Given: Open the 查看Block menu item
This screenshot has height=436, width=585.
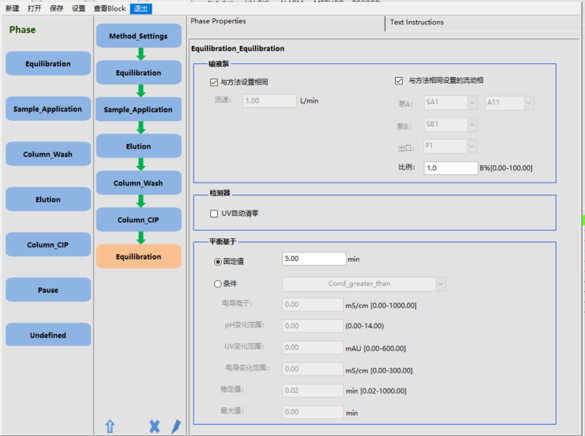Looking at the screenshot, I should [x=109, y=8].
